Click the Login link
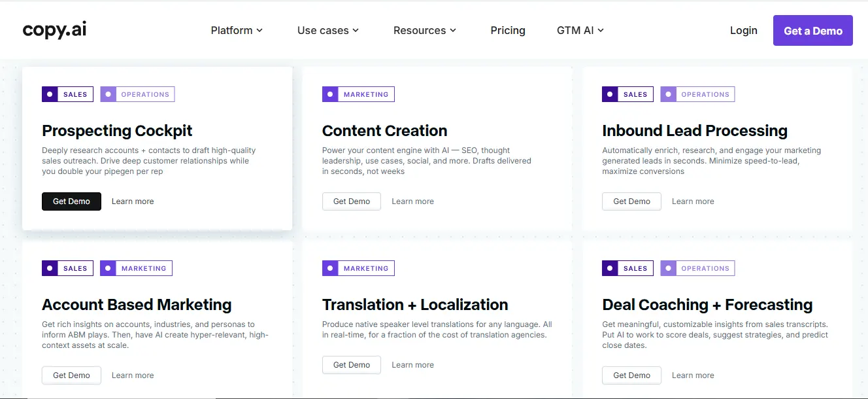This screenshot has width=868, height=399. tap(743, 30)
